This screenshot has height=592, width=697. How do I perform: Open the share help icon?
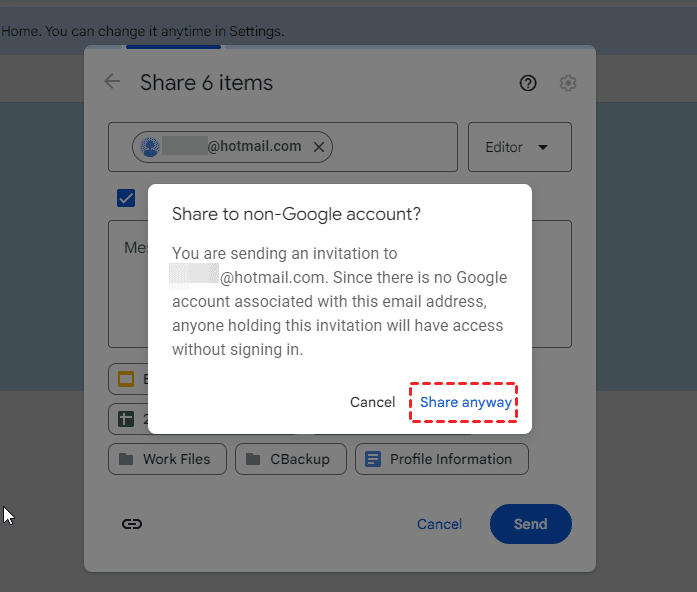coord(528,83)
